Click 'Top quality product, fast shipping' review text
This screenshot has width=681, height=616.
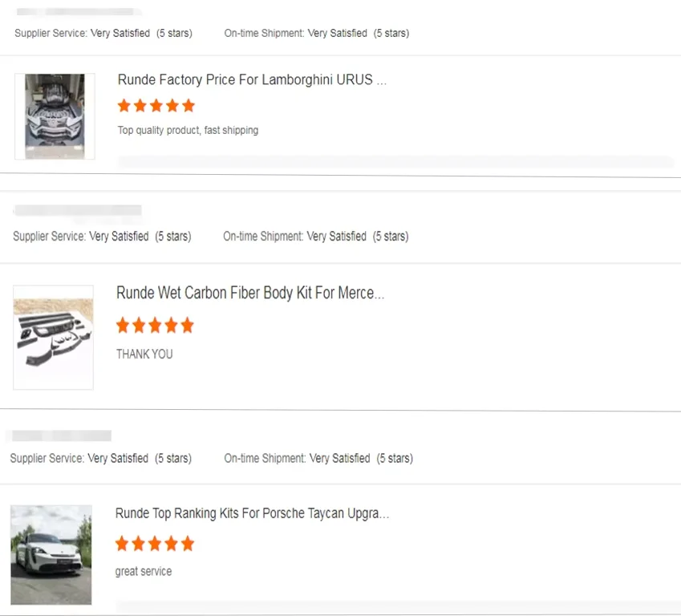click(188, 130)
